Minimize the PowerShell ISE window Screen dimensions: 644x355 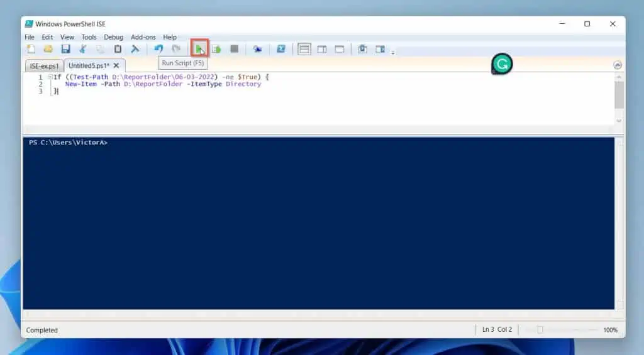tap(562, 24)
